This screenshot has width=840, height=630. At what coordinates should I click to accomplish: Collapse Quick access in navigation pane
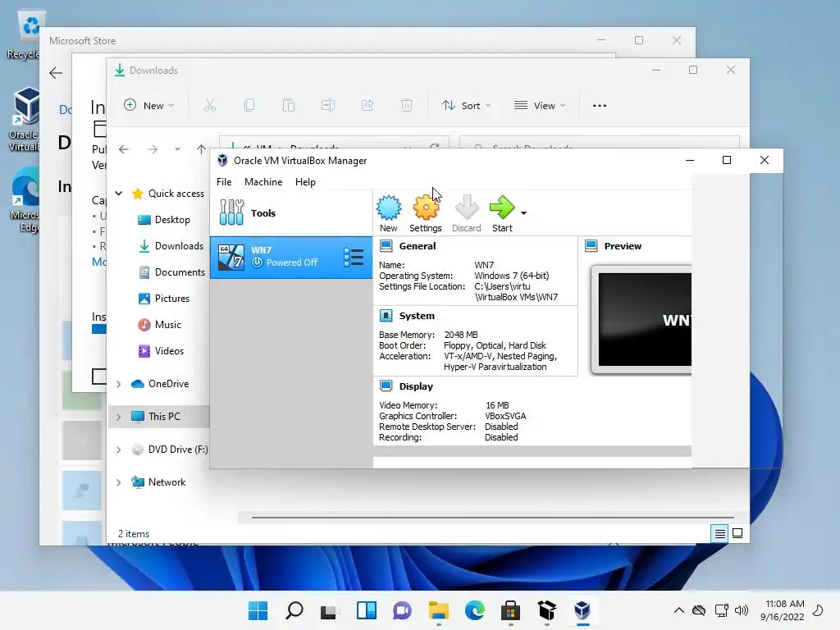point(119,194)
